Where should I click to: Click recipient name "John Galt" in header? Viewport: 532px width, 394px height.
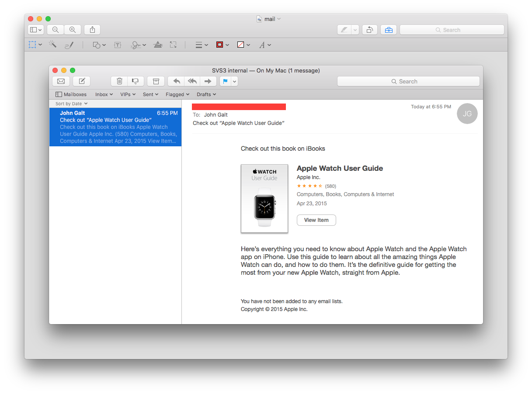[x=216, y=115]
